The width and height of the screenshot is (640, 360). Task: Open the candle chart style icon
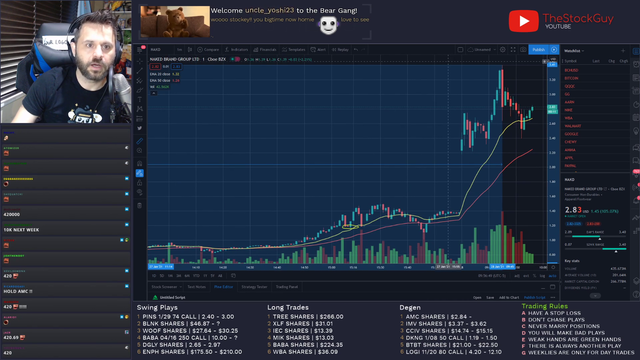click(190, 49)
